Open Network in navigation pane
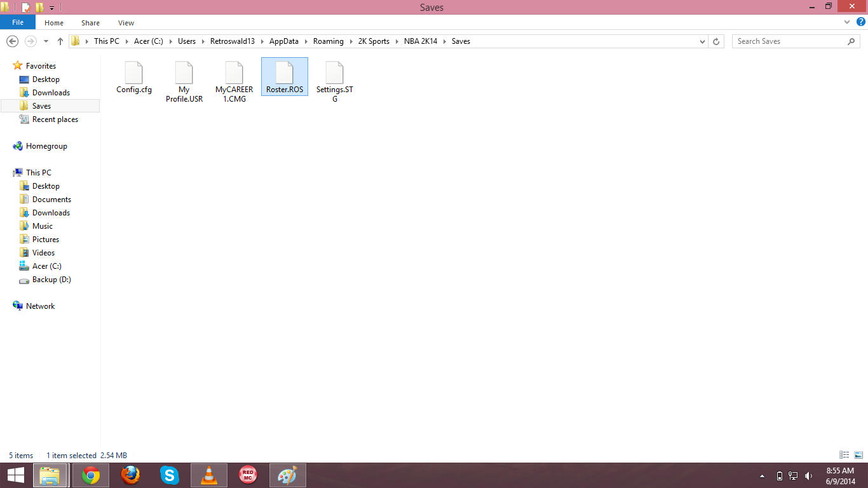 [x=41, y=306]
